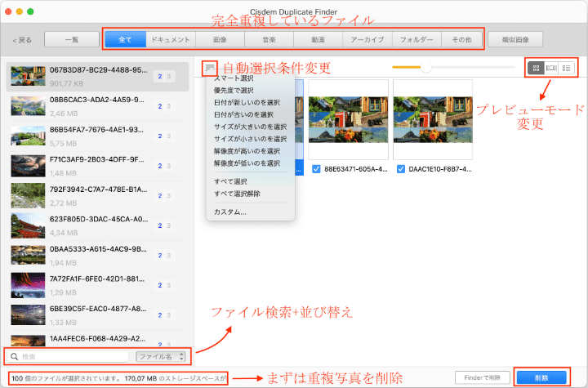588x388 pixels.
Task: Switch to the その他 tab
Action: (x=461, y=39)
